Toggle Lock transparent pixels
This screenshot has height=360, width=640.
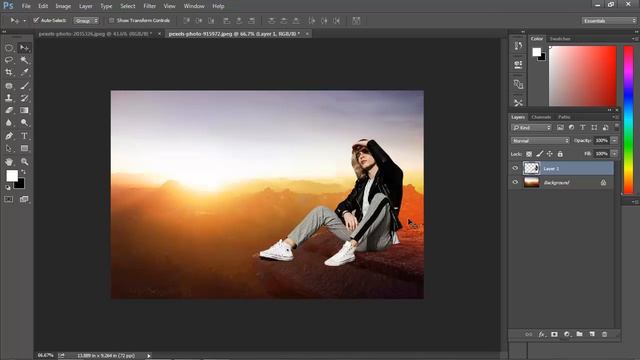[529, 154]
